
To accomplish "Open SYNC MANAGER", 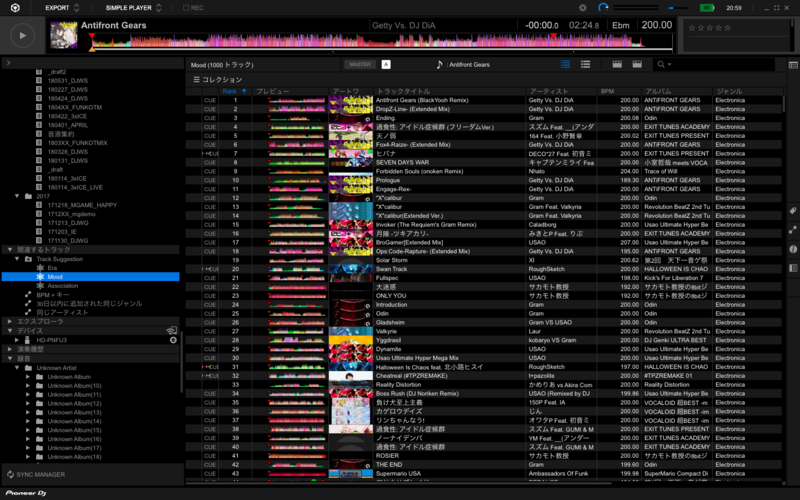I will click(x=36, y=474).
